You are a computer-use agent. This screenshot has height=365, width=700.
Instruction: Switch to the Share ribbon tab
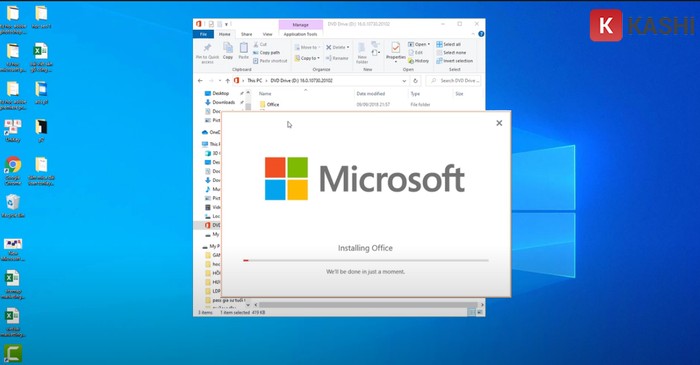[x=246, y=34]
